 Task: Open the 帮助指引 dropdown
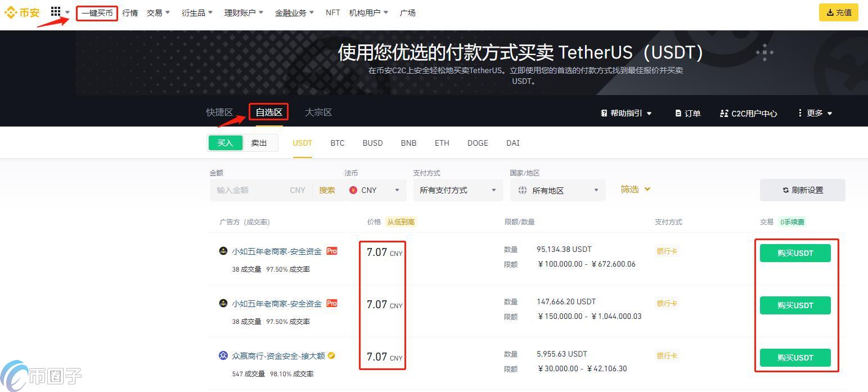point(626,113)
